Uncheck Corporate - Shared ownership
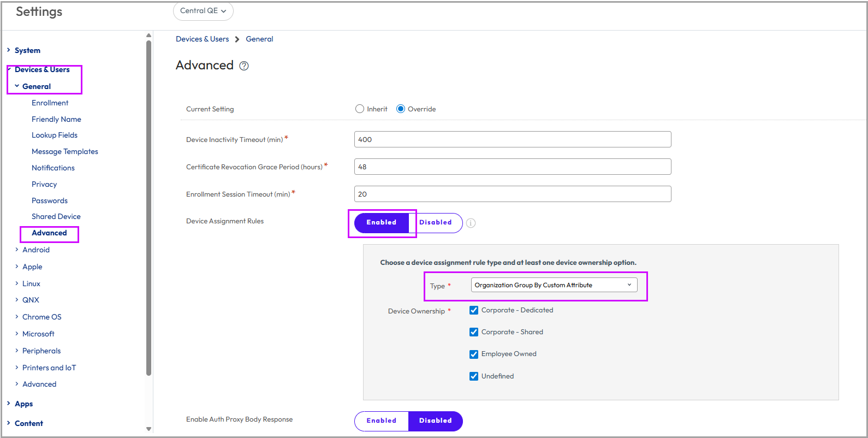The width and height of the screenshot is (868, 438). [x=474, y=332]
